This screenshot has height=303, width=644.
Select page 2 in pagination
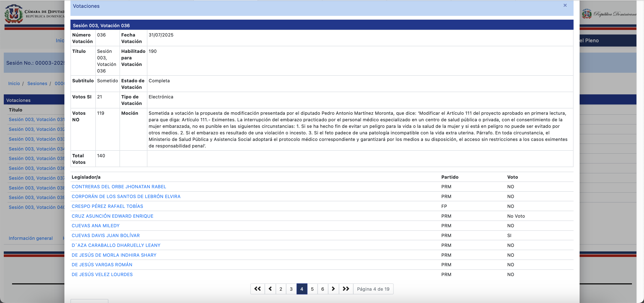click(281, 289)
